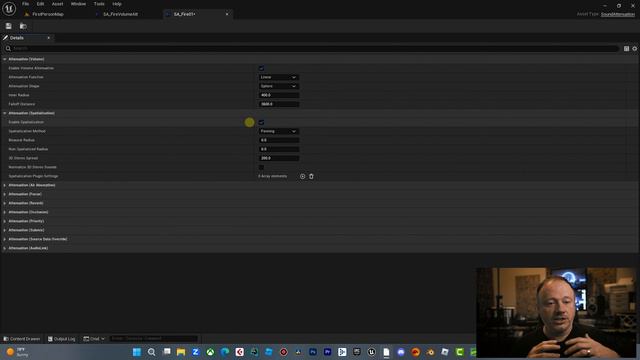Open Microsoft Edge from taskbar
This screenshot has width=640, height=360.
225,352
